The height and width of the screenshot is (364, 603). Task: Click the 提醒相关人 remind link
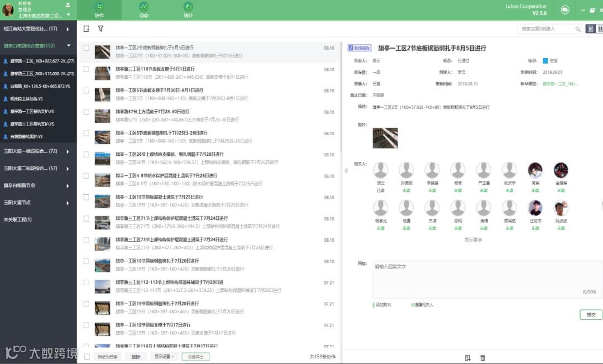tap(422, 305)
